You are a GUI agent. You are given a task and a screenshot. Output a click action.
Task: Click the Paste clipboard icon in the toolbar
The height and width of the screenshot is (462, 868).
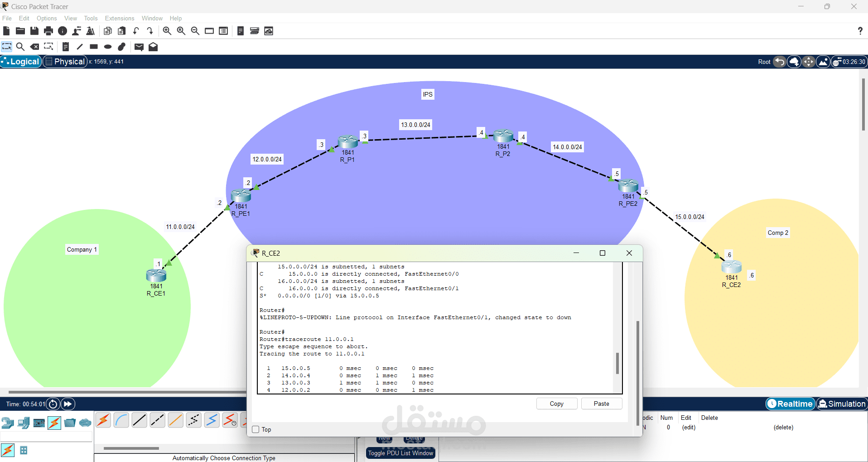(122, 31)
